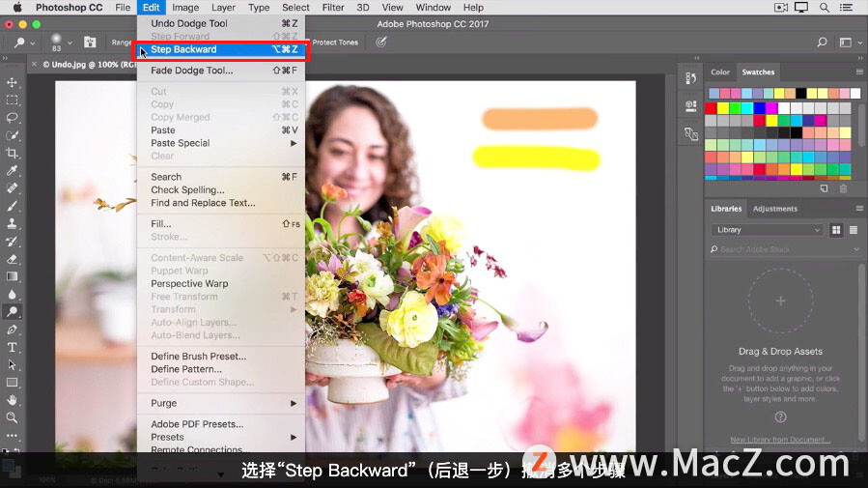Choose Step Backward from Edit menu

(221, 49)
